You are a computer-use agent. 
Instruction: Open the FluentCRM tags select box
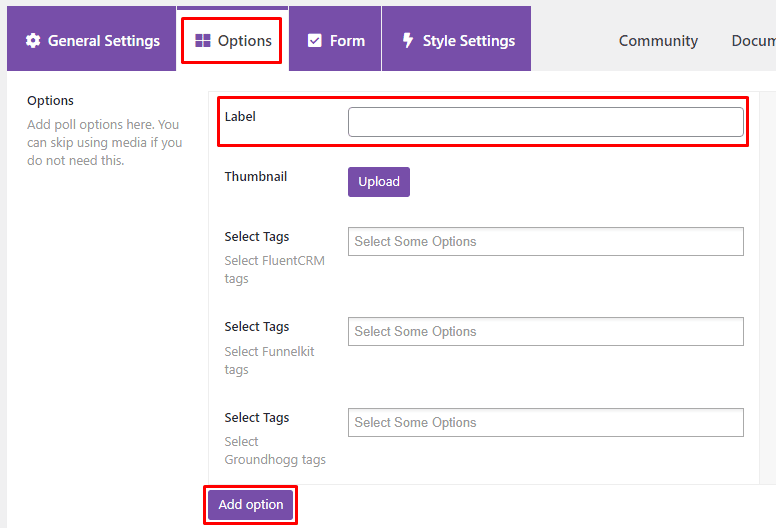(545, 241)
